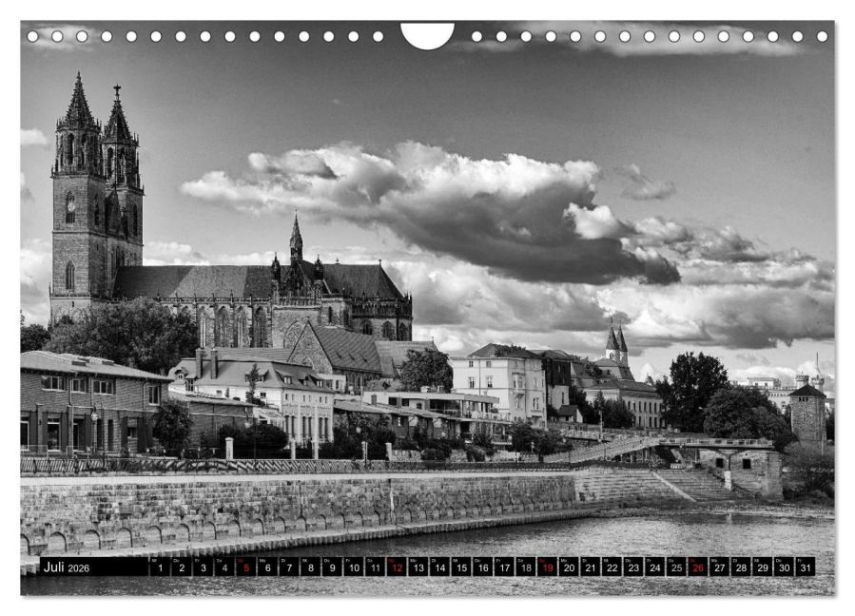
Task: Select the red Sunday date 12
Action: click(x=397, y=568)
